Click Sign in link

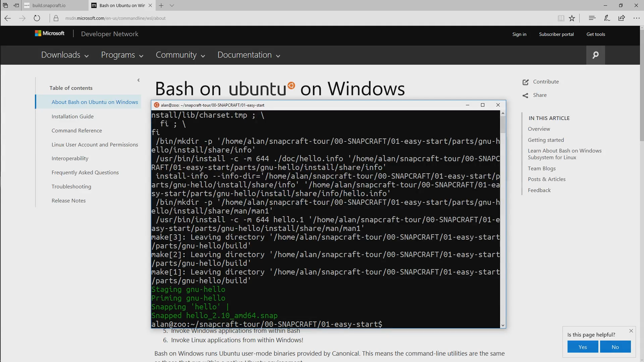click(x=519, y=34)
